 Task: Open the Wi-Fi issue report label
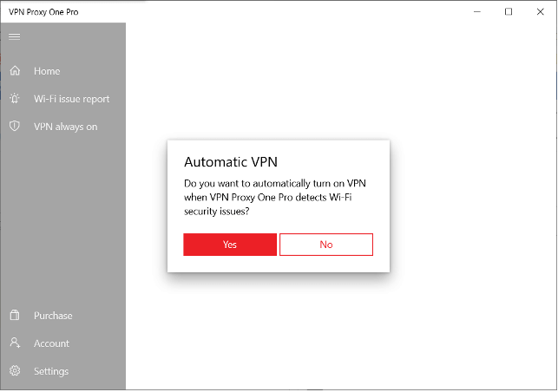pos(72,99)
